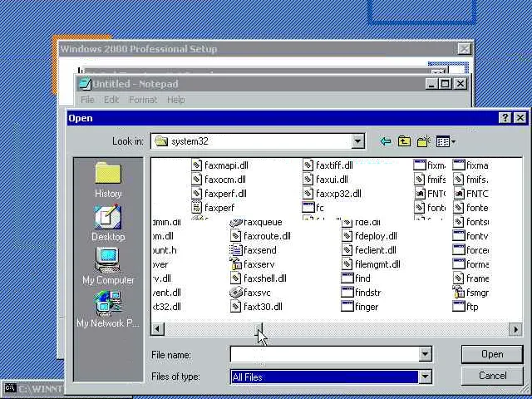Image resolution: width=532 pixels, height=399 pixels.
Task: Click the Open button
Action: [x=492, y=354]
